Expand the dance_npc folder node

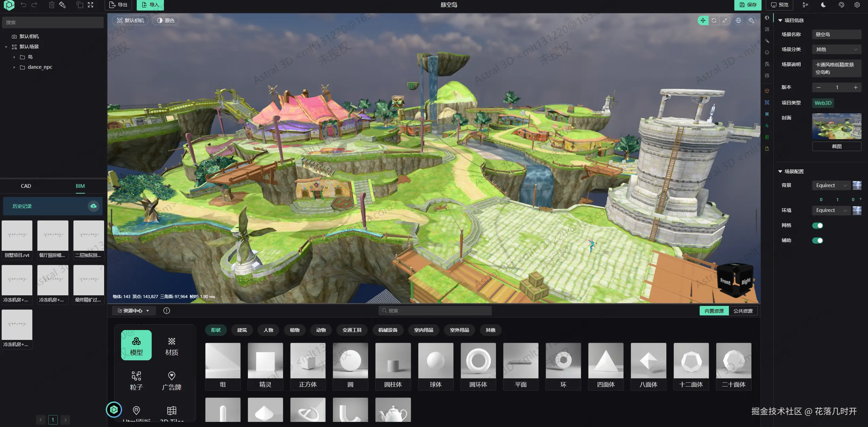[x=14, y=67]
